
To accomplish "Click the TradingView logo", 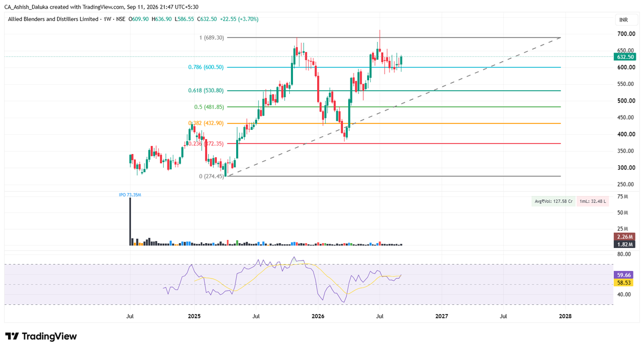I will [x=41, y=337].
